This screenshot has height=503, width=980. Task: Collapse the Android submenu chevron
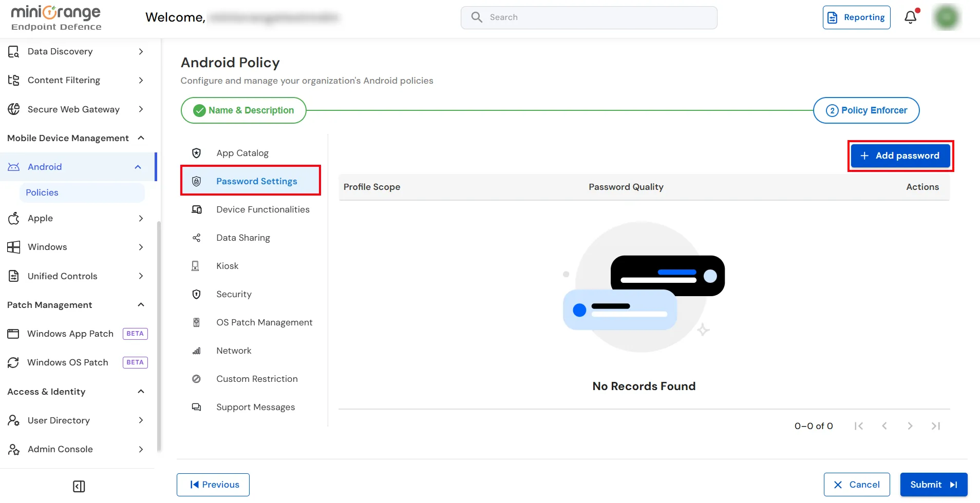point(138,167)
